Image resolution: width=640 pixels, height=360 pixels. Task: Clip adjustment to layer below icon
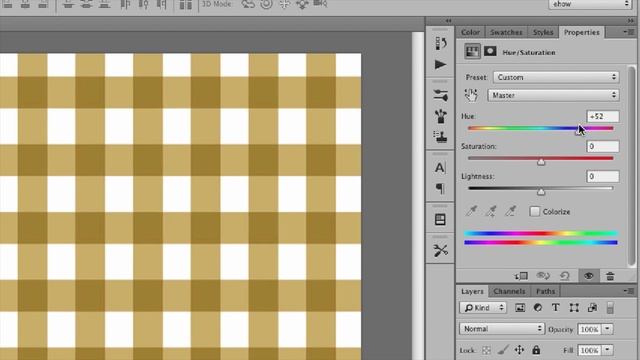[521, 276]
